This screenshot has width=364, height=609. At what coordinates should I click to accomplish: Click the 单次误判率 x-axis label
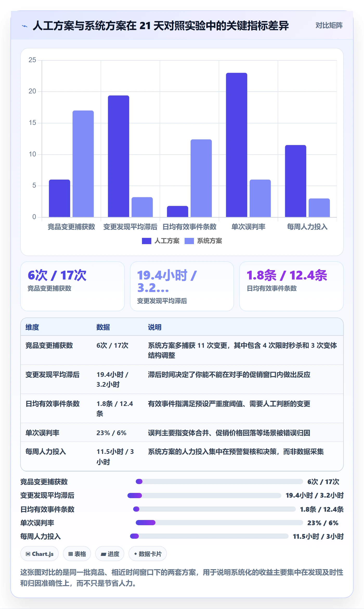[x=248, y=227]
